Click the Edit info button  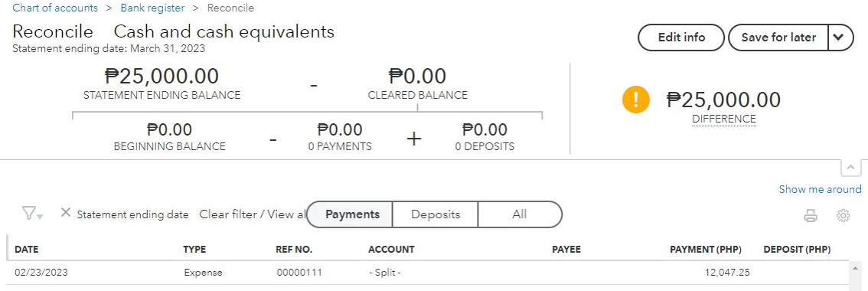[681, 38]
